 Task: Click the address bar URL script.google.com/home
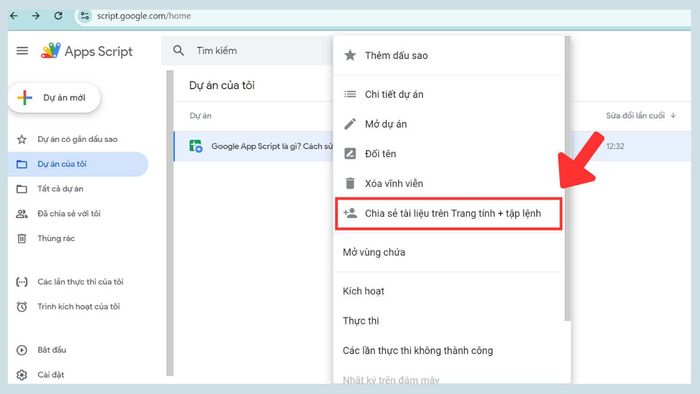click(144, 16)
